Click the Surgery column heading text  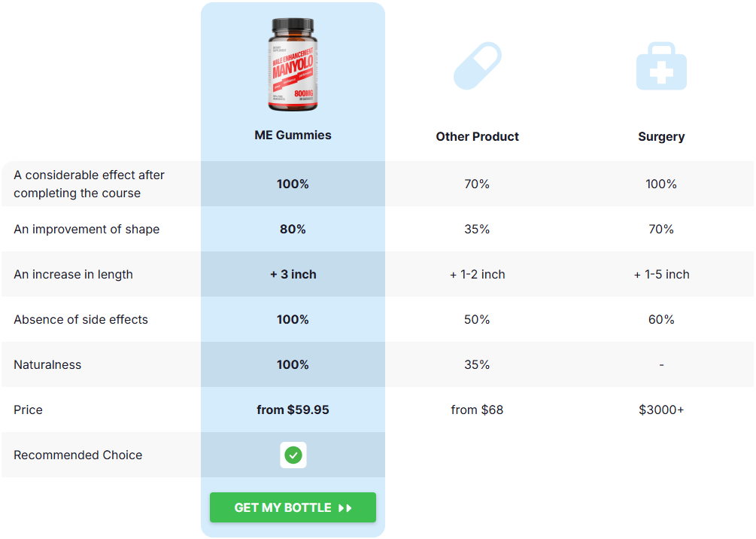pos(660,136)
